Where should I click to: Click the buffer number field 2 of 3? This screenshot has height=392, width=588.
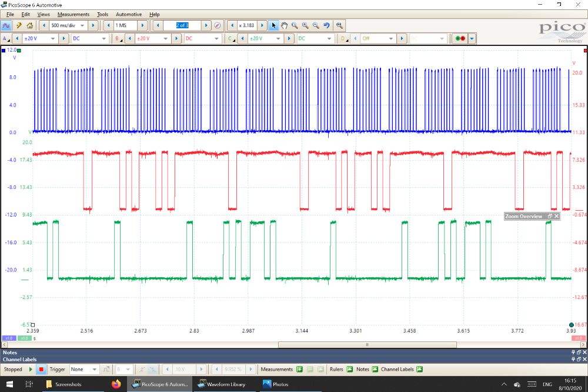pos(181,25)
